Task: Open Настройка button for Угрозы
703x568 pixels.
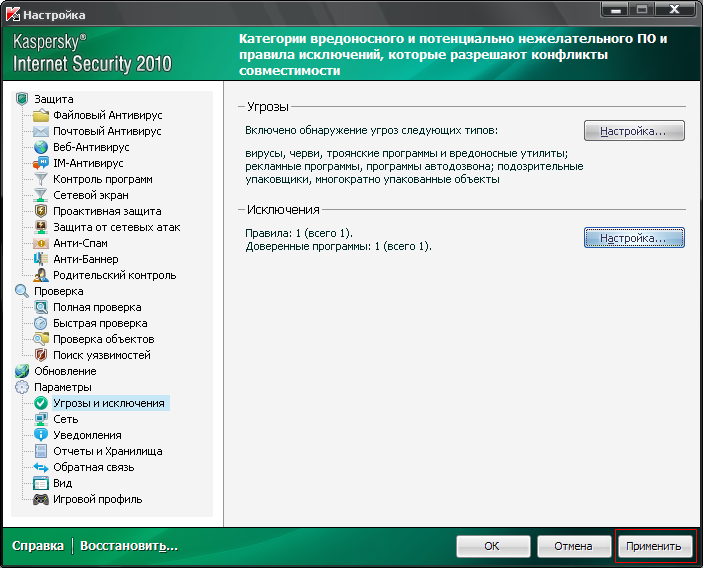Action: point(634,131)
